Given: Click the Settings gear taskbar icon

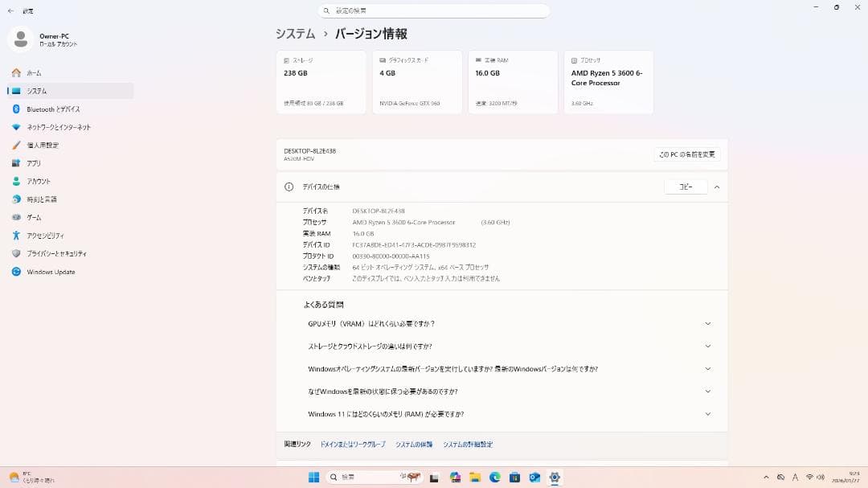Looking at the screenshot, I should (x=555, y=478).
